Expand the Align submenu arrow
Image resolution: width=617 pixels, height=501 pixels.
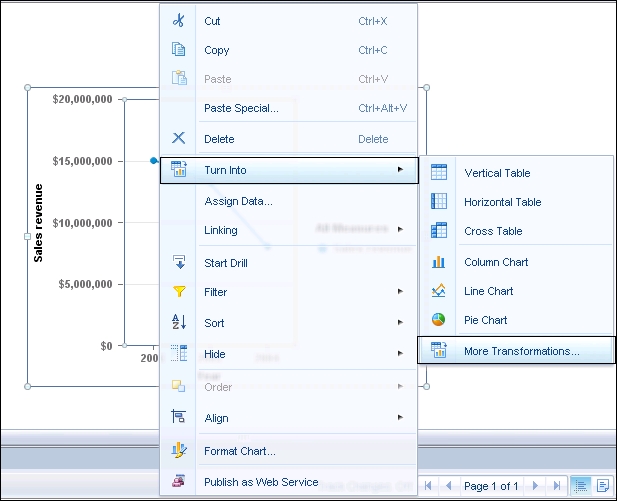point(400,418)
